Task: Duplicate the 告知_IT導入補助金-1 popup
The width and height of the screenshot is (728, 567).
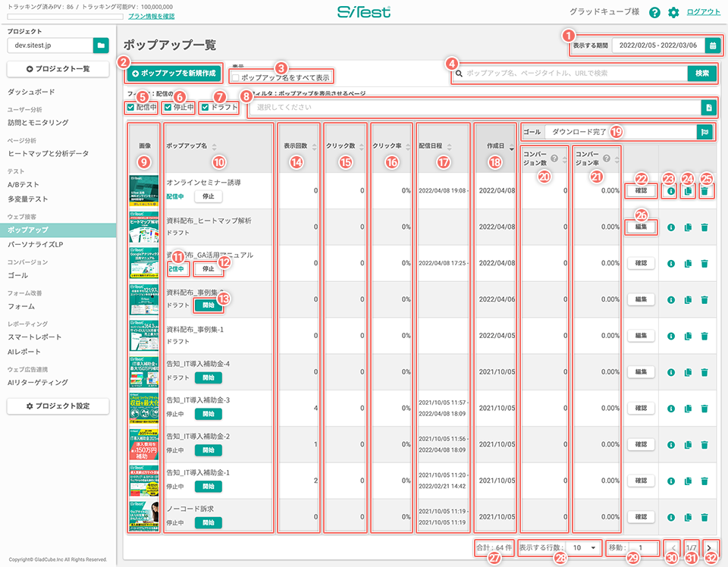Action: click(x=688, y=481)
